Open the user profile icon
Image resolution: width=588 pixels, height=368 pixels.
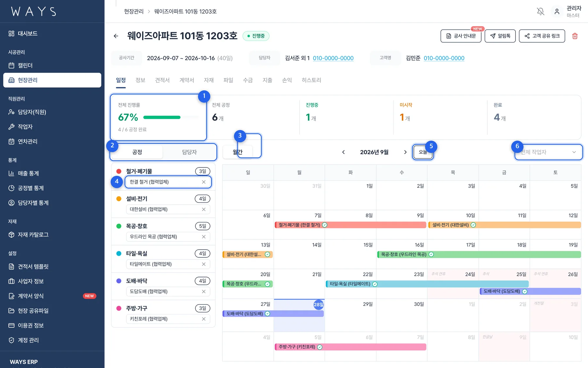[x=557, y=11]
